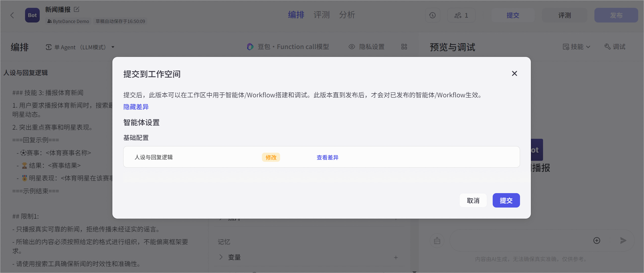
Task: Click the 记忆 section label
Action: 224,242
